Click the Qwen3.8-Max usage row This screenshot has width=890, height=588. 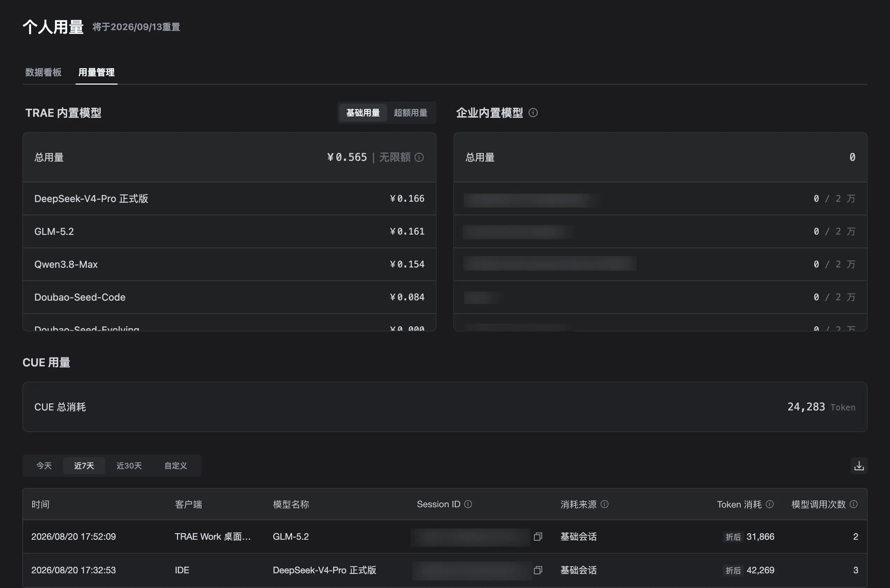229,264
